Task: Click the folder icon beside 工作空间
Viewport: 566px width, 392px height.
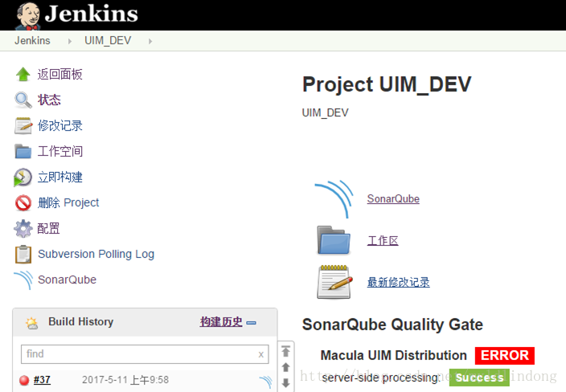Action: pyautogui.click(x=23, y=152)
